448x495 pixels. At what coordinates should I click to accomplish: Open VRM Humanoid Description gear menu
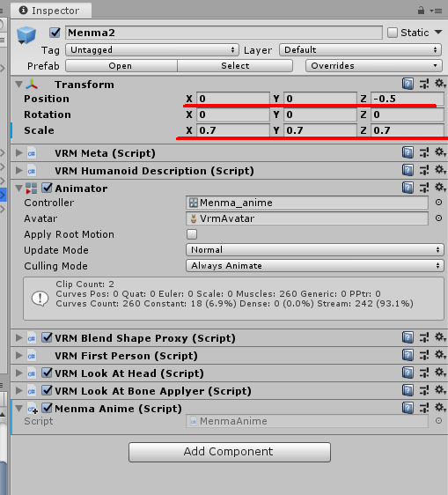tap(440, 170)
